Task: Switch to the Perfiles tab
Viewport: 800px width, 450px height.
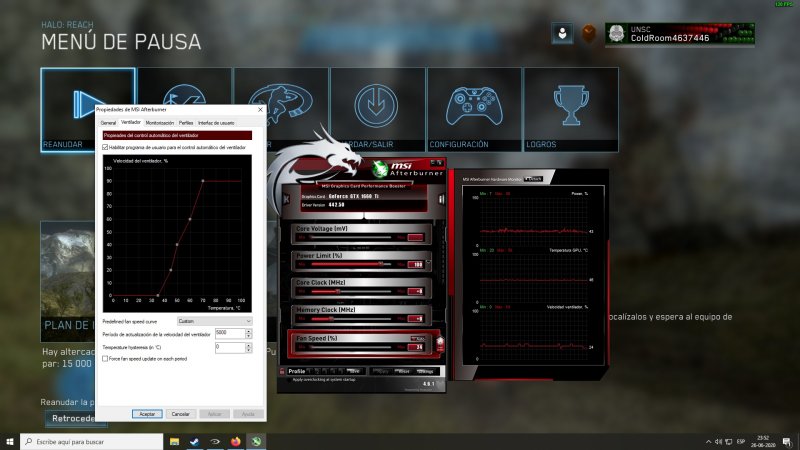Action: (186, 123)
